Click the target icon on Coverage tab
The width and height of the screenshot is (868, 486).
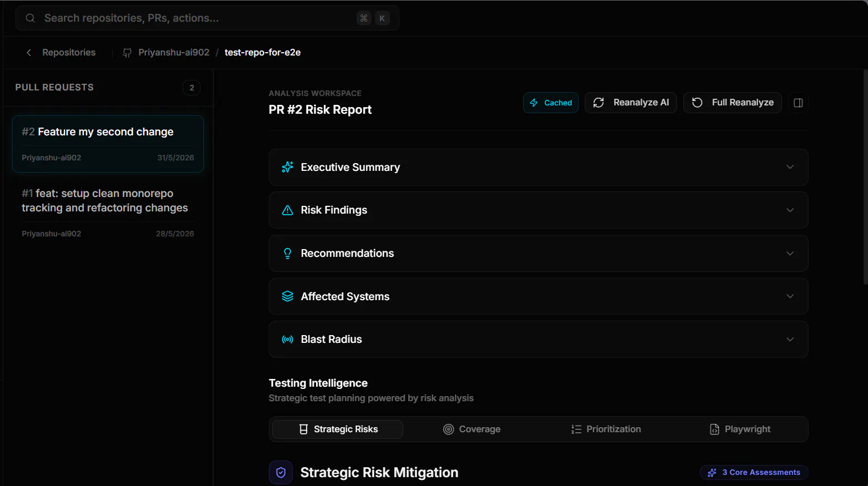point(448,429)
